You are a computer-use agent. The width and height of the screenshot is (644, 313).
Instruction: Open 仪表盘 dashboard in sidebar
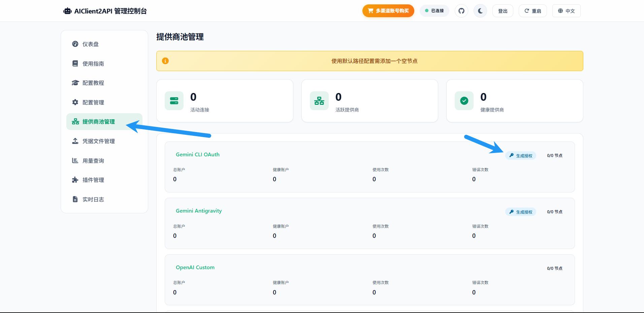pyautogui.click(x=90, y=44)
